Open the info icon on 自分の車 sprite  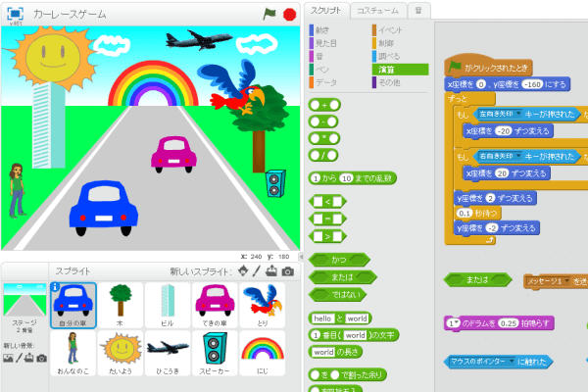pos(56,288)
